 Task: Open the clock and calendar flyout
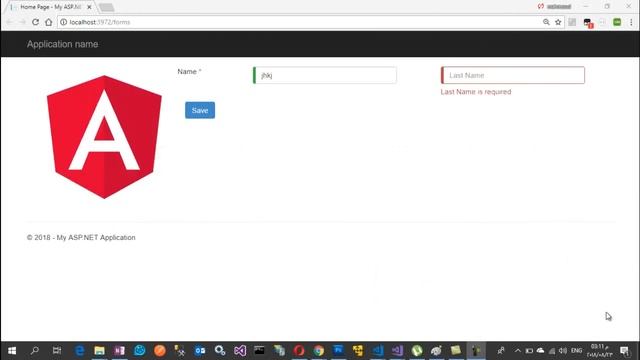point(600,351)
